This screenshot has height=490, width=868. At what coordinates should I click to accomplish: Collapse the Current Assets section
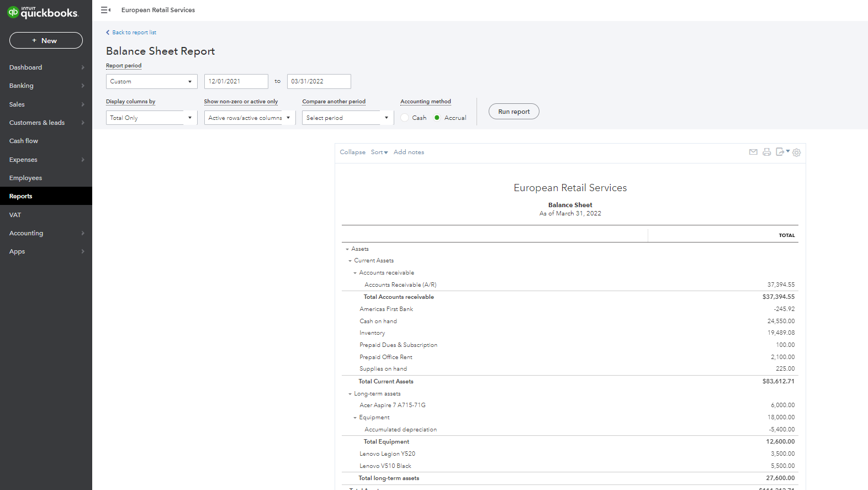350,261
